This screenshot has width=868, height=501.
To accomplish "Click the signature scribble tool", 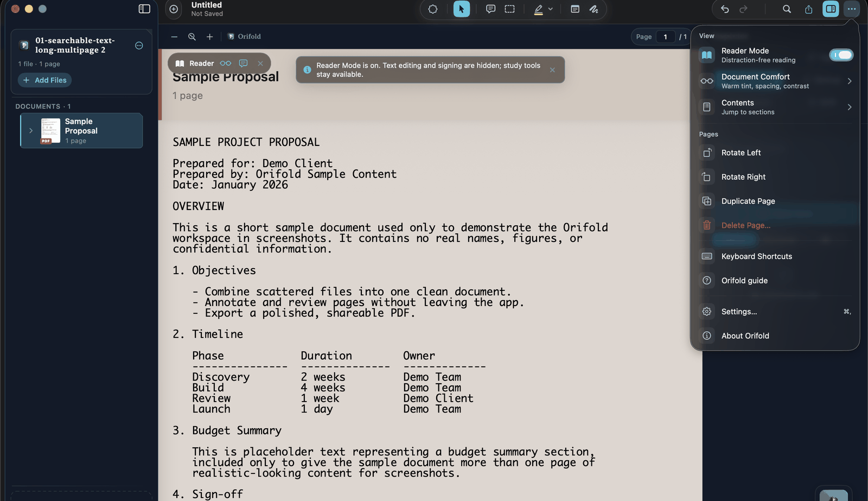I will [x=594, y=9].
